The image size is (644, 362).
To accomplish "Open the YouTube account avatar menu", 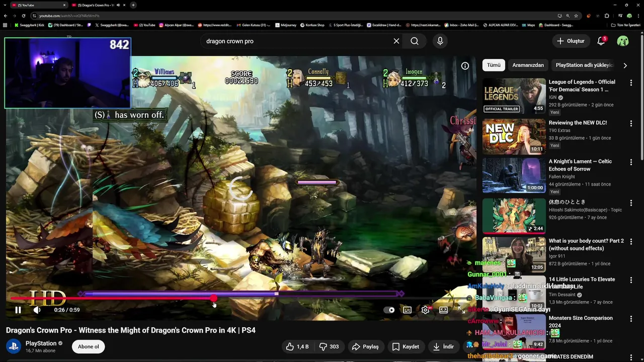I will pos(623,41).
